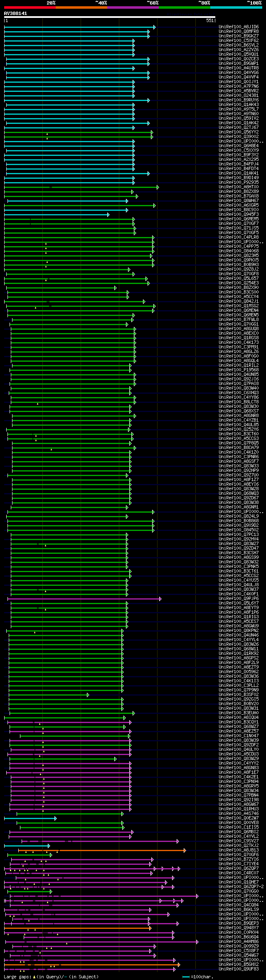Select label UniRef100_A4S746
The width and height of the screenshot is (266, 980).
239,814
